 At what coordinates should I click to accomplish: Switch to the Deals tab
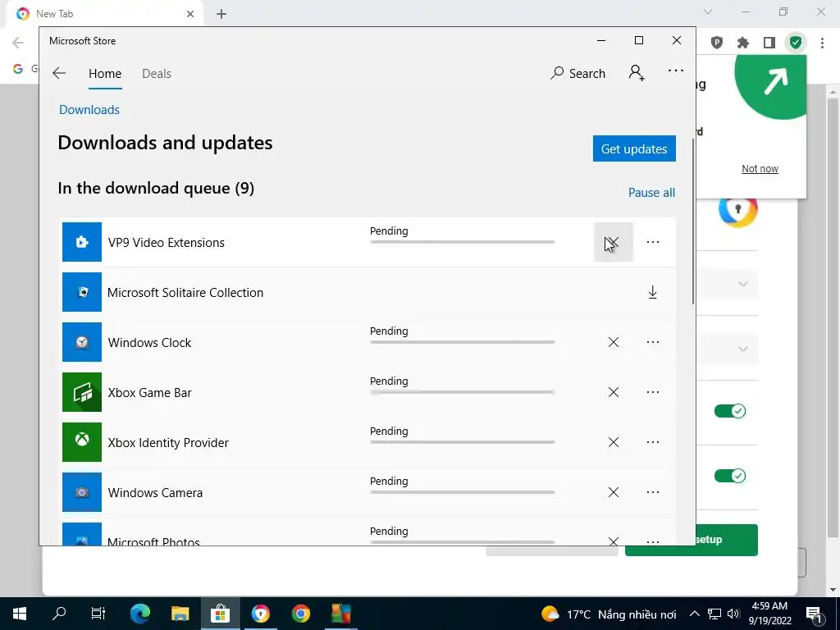point(157,74)
